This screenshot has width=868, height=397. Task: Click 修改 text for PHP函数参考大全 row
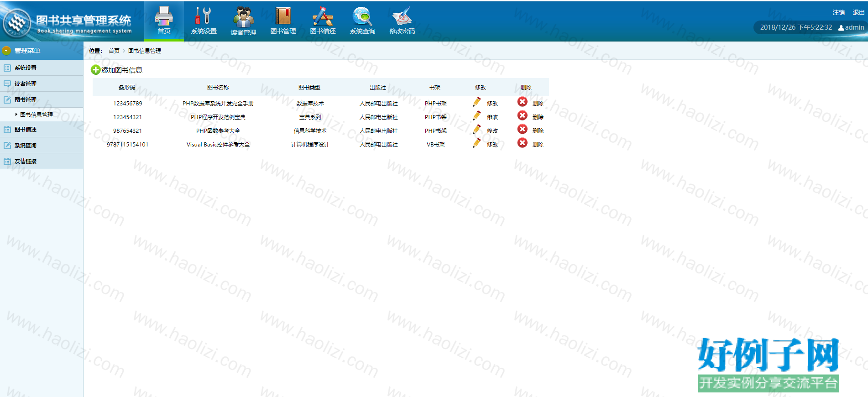pos(492,131)
